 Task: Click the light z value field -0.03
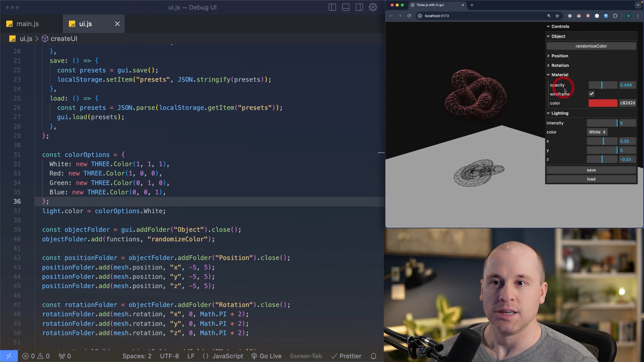coord(627,160)
